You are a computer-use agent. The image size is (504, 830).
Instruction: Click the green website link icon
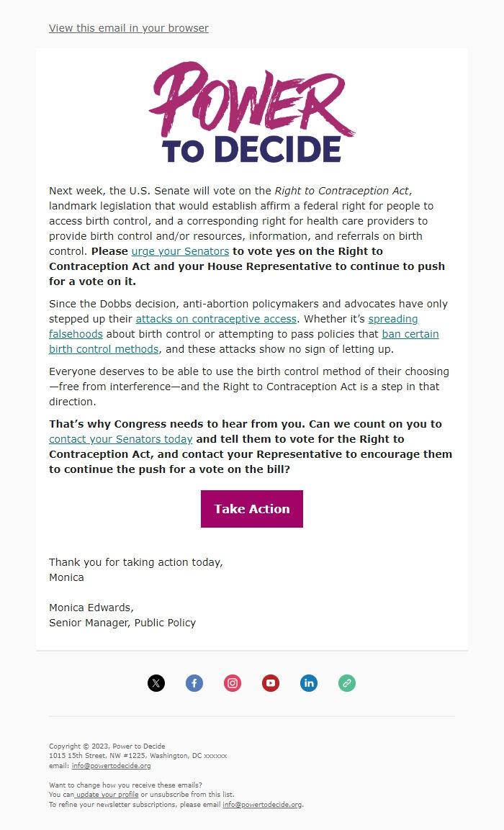pos(347,683)
